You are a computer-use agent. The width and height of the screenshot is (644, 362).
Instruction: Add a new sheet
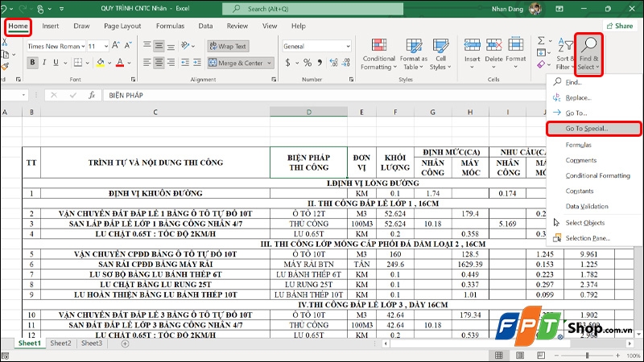(126, 343)
